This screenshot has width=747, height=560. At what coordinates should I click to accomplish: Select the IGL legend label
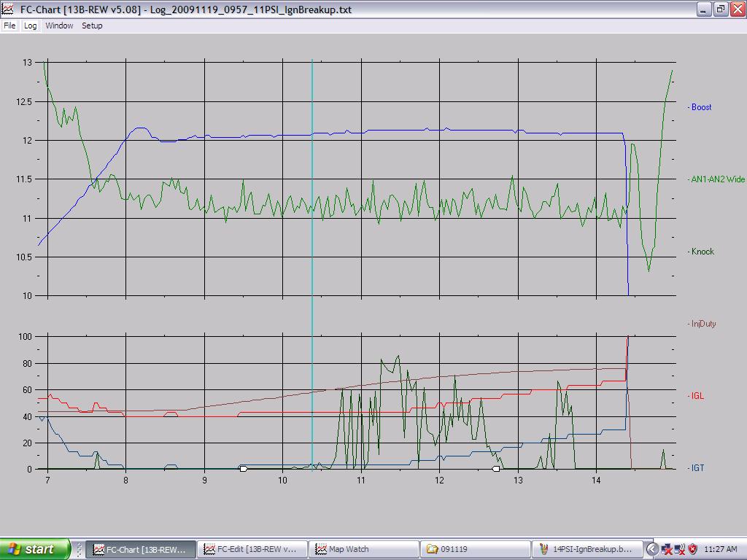pyautogui.click(x=697, y=396)
